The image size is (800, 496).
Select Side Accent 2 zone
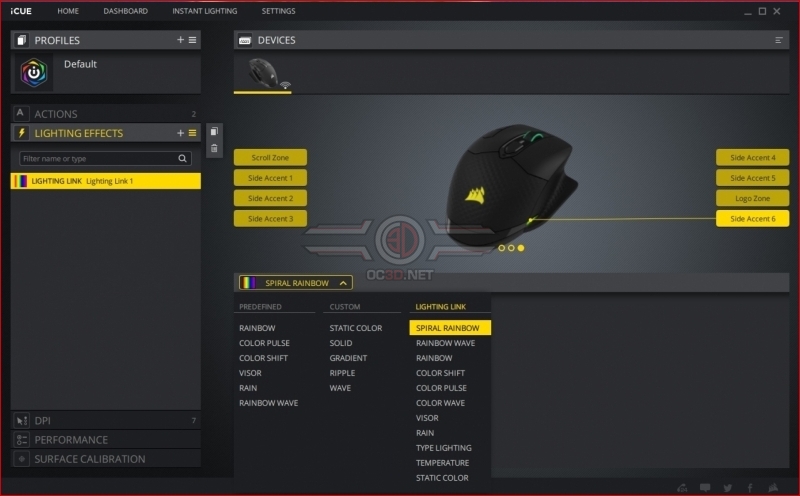click(270, 199)
